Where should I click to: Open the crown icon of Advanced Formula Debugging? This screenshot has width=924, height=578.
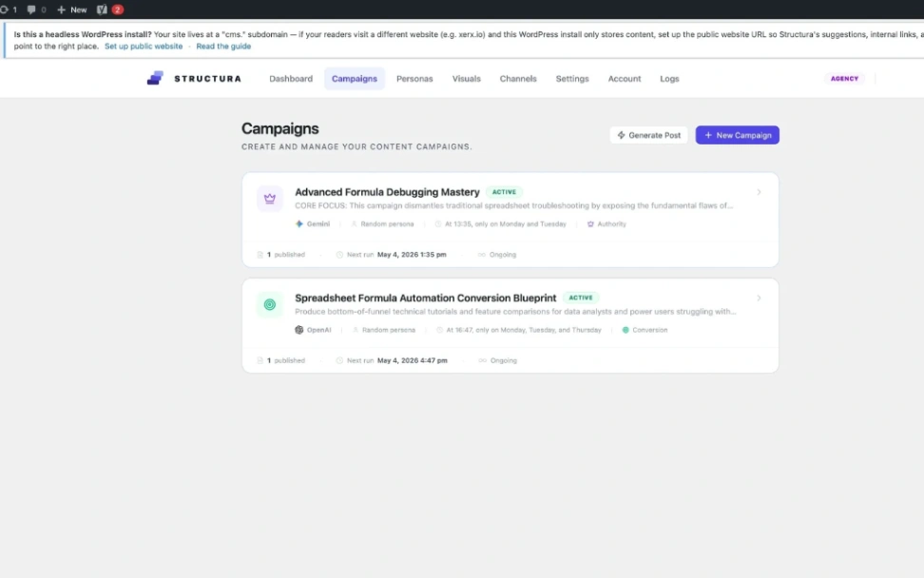[269, 199]
